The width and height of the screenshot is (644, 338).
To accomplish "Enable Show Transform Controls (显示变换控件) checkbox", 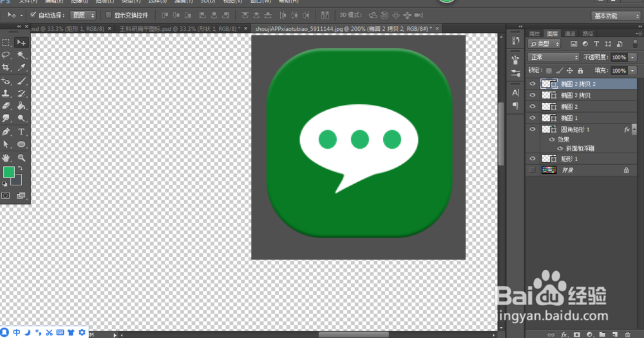I will tap(108, 15).
